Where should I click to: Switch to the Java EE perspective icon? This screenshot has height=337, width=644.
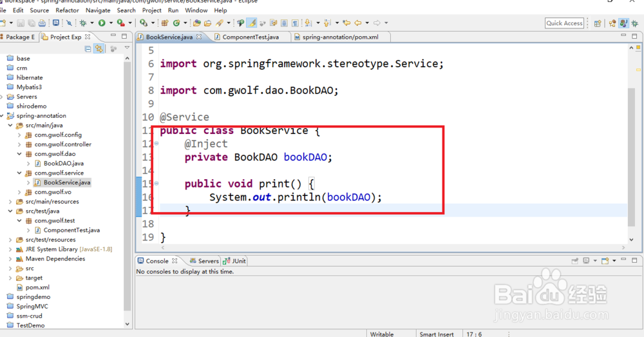[612, 23]
